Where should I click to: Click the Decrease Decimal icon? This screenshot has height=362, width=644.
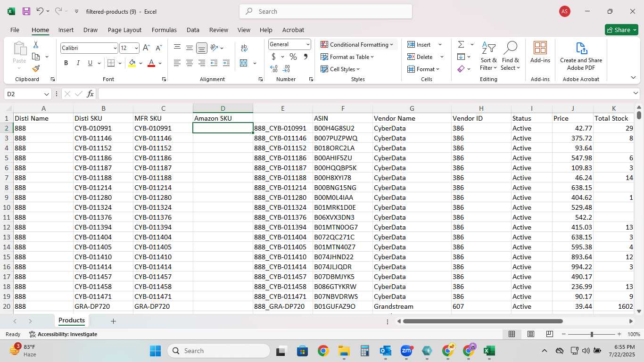tap(287, 69)
